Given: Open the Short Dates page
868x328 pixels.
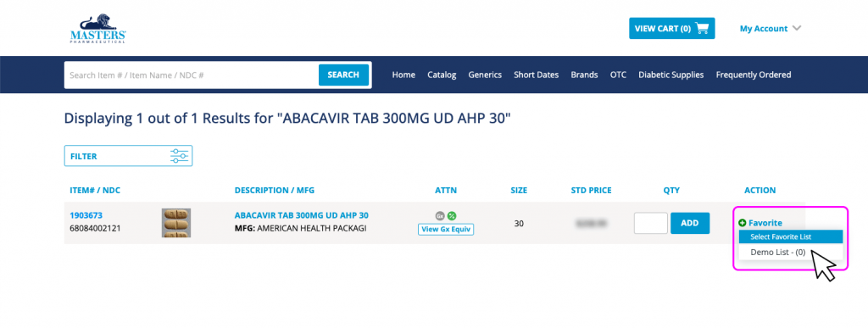Looking at the screenshot, I should pyautogui.click(x=537, y=75).
